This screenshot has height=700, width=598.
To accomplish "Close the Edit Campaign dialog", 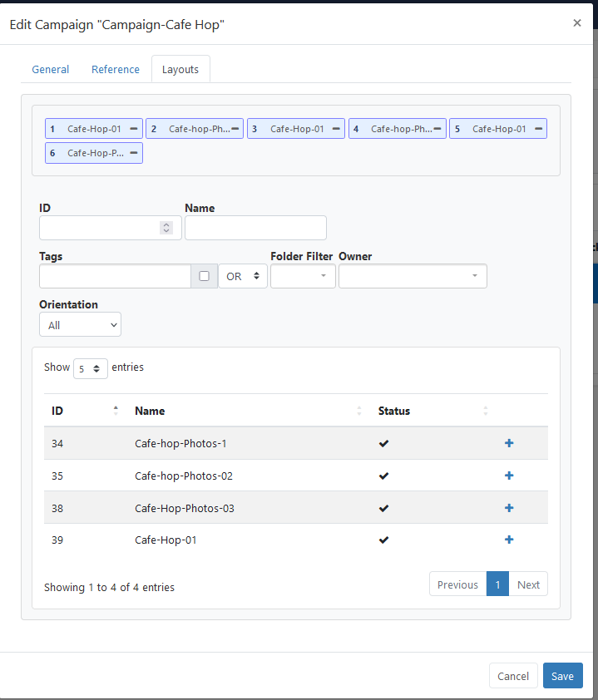I will 577,22.
